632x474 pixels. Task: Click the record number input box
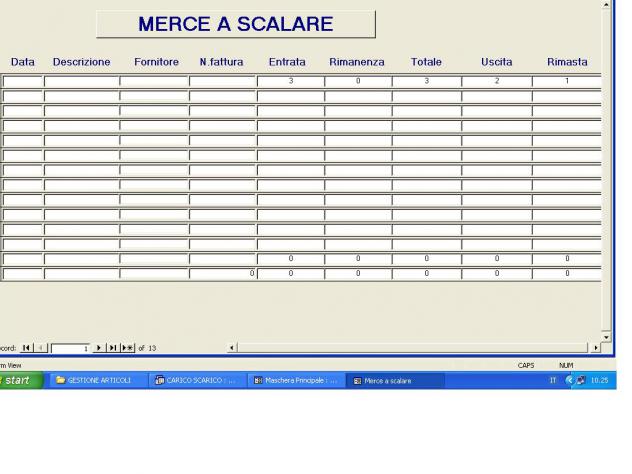point(71,348)
